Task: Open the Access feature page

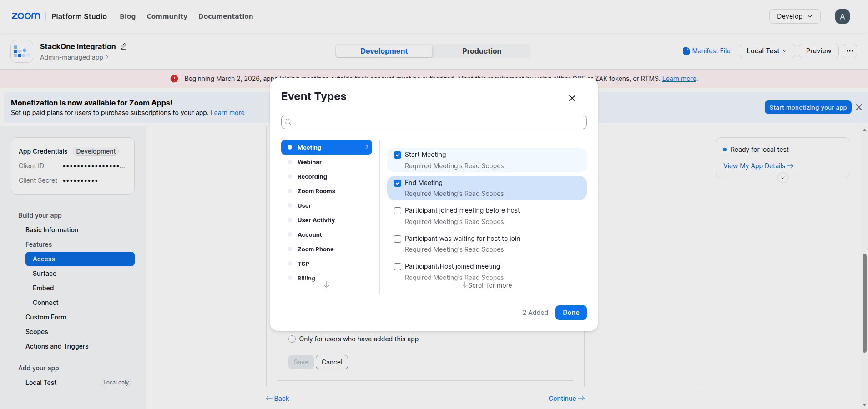Action: tap(80, 259)
